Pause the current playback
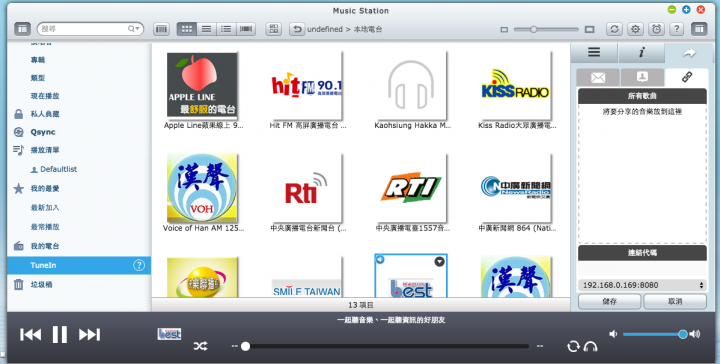The image size is (720, 364). pos(60,335)
